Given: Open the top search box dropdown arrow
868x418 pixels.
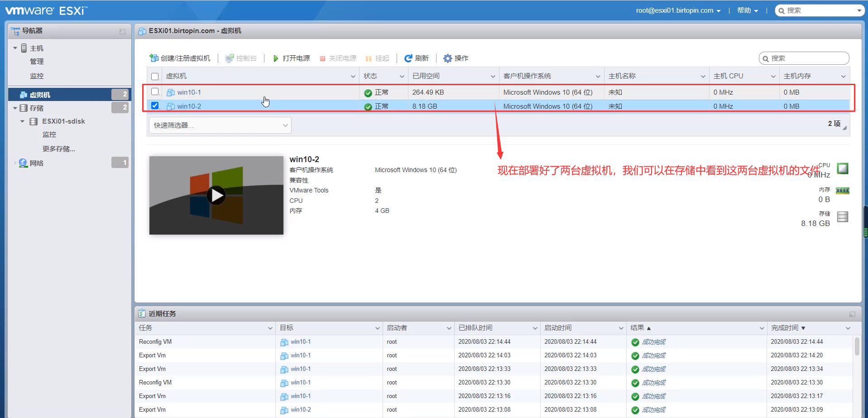Looking at the screenshot, I should pos(859,10).
